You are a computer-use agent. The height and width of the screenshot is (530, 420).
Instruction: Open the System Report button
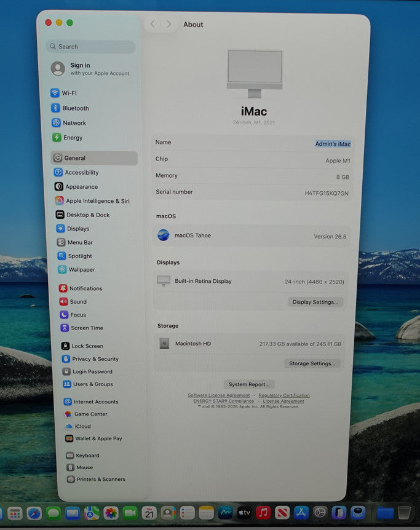(x=249, y=384)
